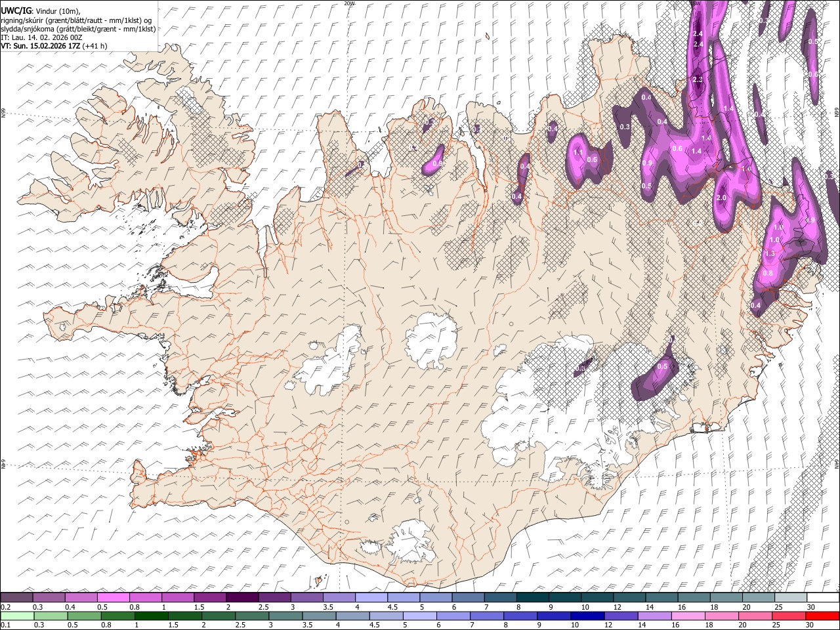Viewport: 840px width, 630px height.
Task: Click the '1.1' snowfall value on the map
Action: (x=578, y=152)
